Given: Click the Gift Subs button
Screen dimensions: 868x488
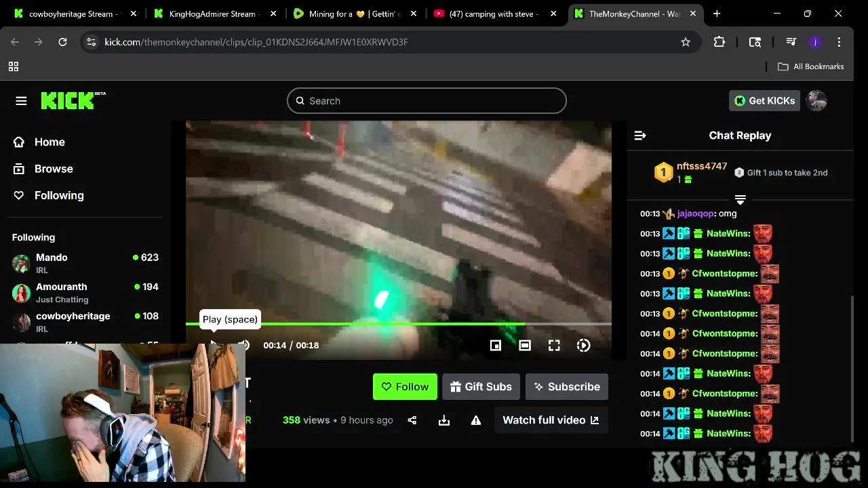Looking at the screenshot, I should (x=481, y=386).
